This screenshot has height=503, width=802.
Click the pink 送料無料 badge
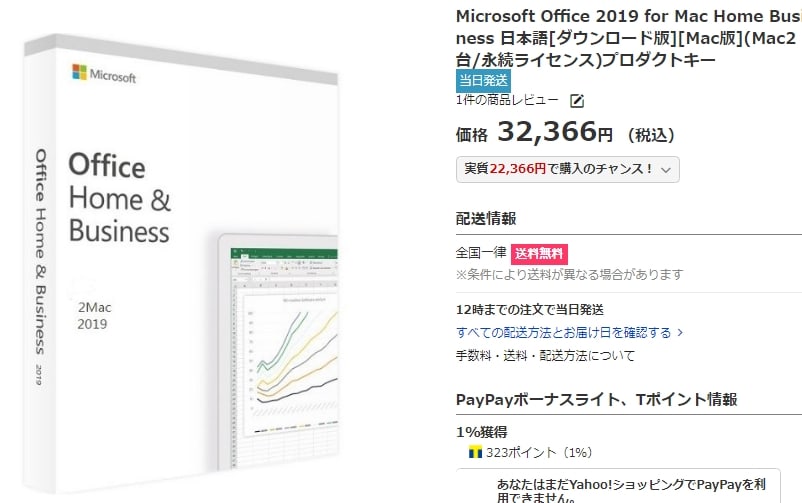[539, 254]
